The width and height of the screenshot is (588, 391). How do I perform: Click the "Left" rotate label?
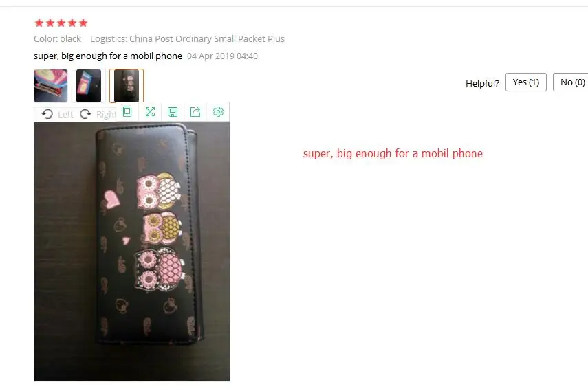tap(65, 114)
